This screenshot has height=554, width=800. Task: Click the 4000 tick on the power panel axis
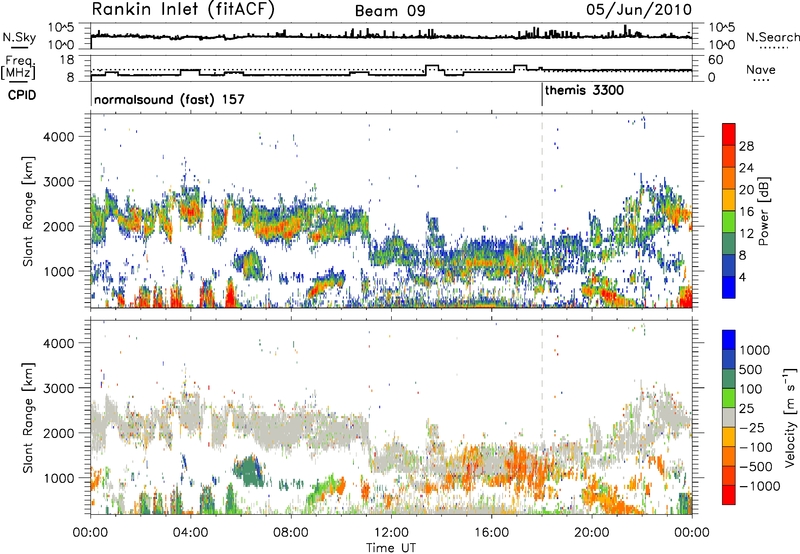[58, 137]
